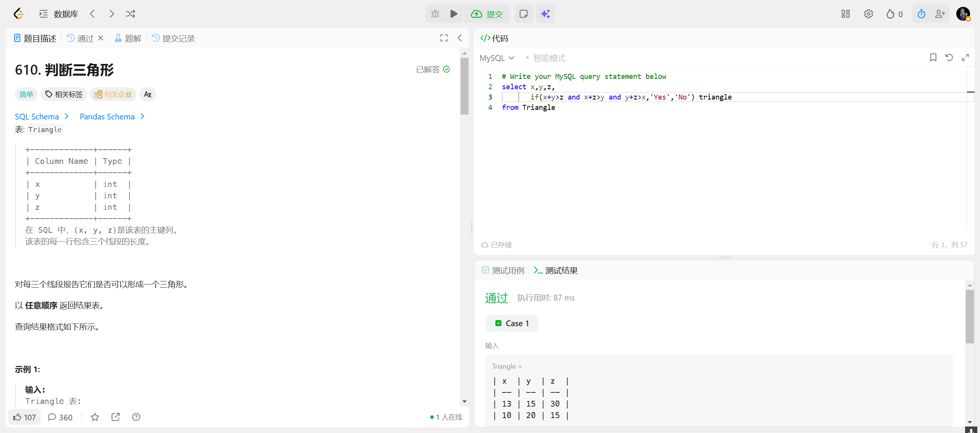Click the description panel vertical scrollbar

coord(464,86)
